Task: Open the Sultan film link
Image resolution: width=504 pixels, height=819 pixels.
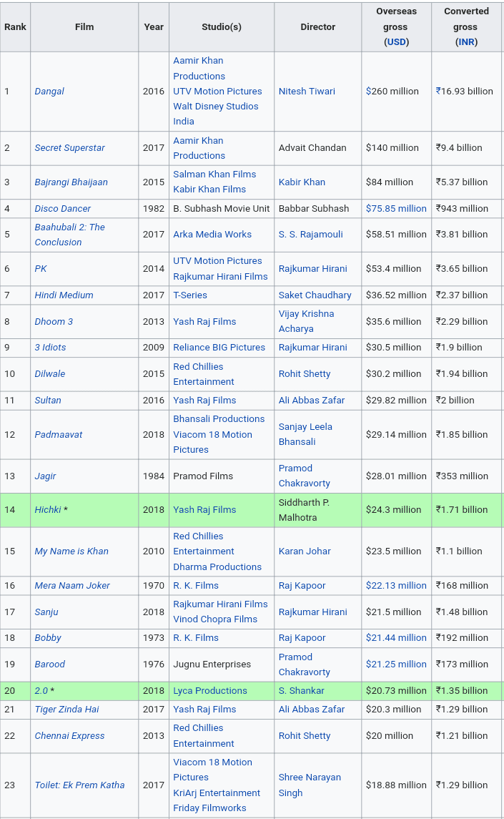Action: 47,401
